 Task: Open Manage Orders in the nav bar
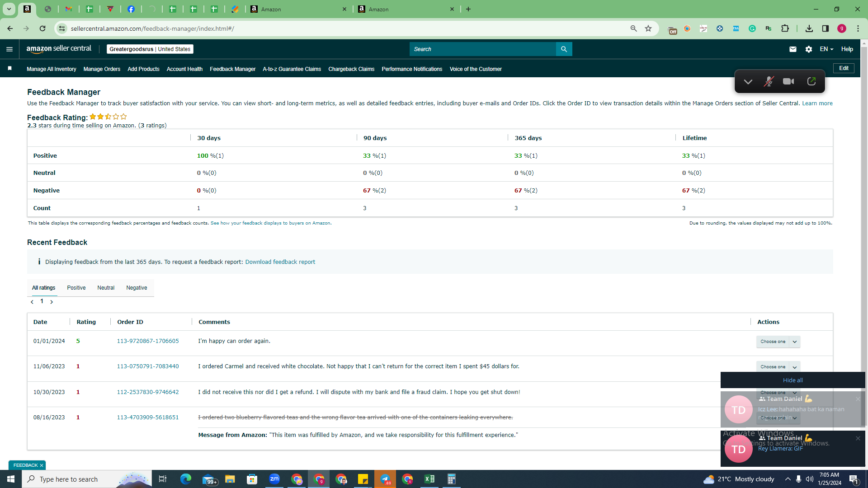pos(102,69)
